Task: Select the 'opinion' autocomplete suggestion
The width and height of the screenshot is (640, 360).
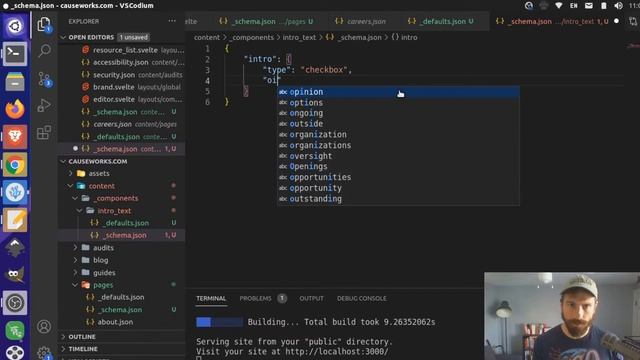Action: 398,92
